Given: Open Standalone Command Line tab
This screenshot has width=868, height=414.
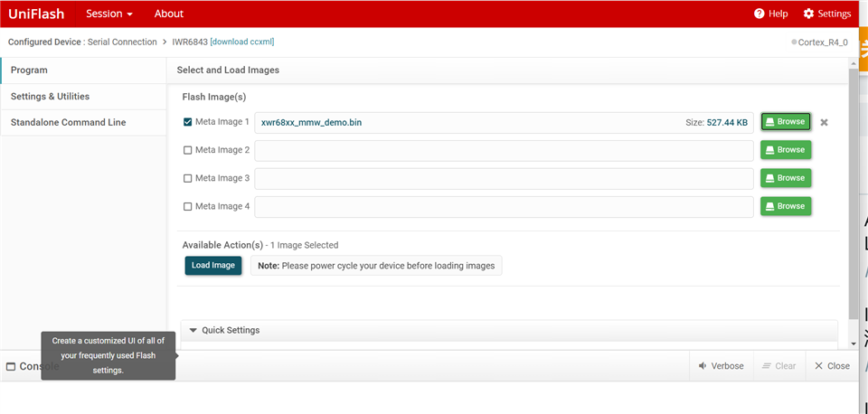Looking at the screenshot, I should pos(83,122).
